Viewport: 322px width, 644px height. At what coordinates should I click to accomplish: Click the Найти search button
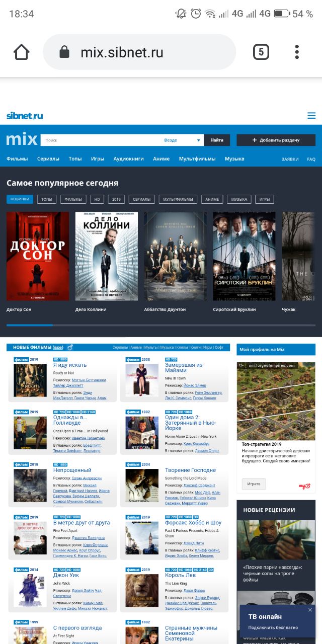pos(217,140)
